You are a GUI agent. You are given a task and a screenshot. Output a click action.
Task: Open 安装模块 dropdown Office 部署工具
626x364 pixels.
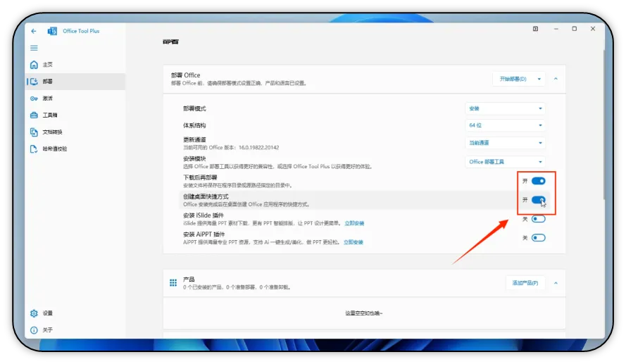point(505,162)
